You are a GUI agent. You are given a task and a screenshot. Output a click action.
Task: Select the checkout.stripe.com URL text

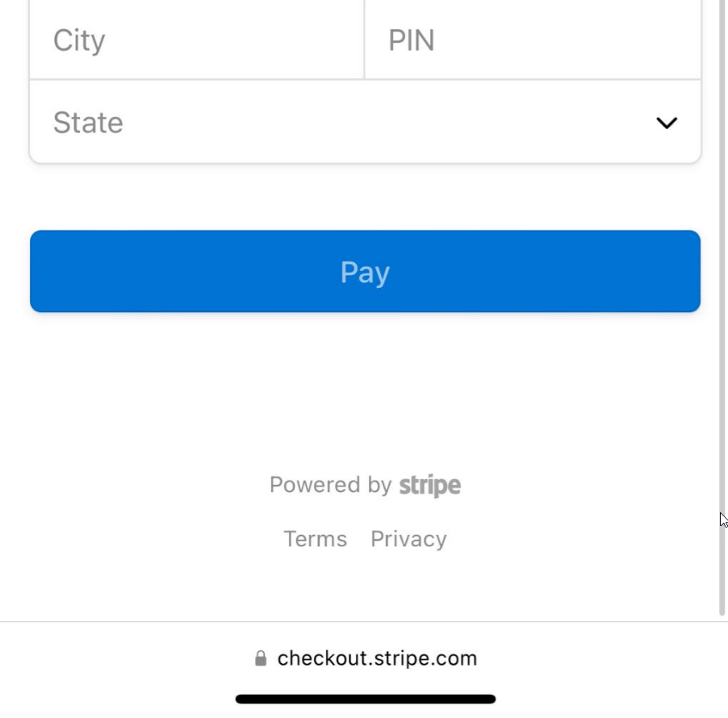click(x=377, y=658)
